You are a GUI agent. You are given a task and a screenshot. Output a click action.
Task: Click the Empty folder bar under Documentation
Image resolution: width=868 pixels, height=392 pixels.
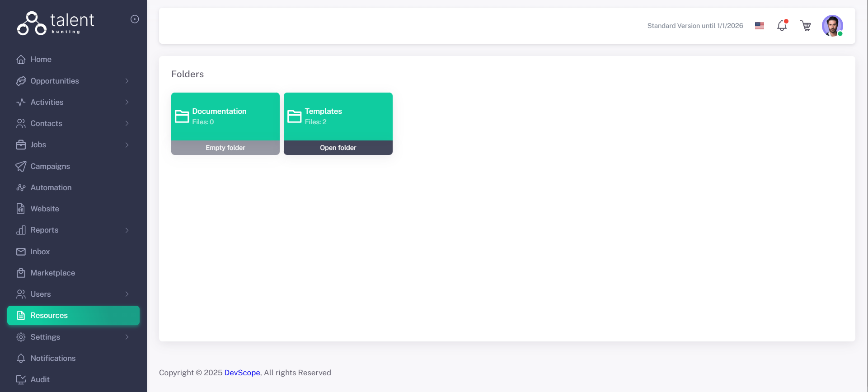[x=225, y=148]
